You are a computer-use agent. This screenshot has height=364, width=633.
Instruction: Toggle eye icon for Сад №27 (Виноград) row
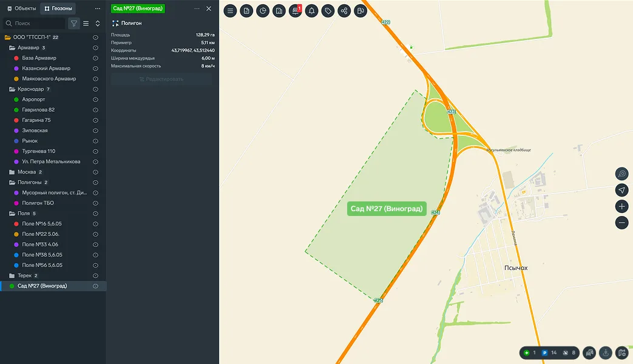(x=96, y=286)
